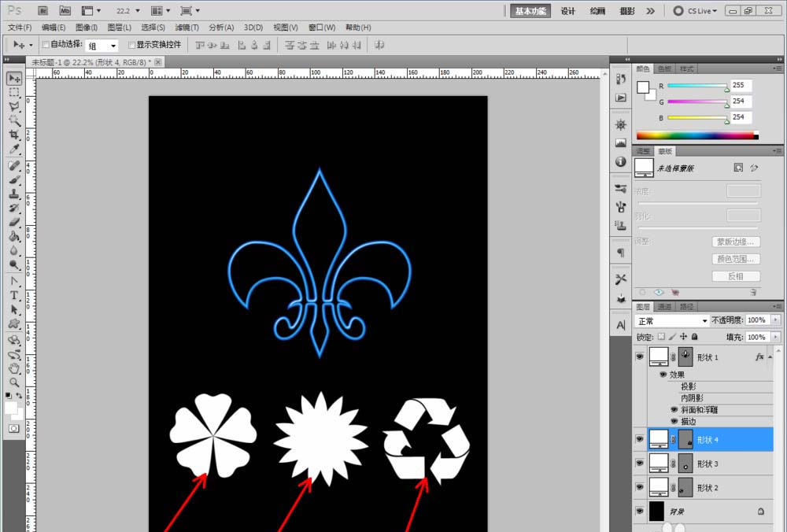Screen dimensions: 787x532
Task: Select the Hand tool
Action: click(14, 368)
